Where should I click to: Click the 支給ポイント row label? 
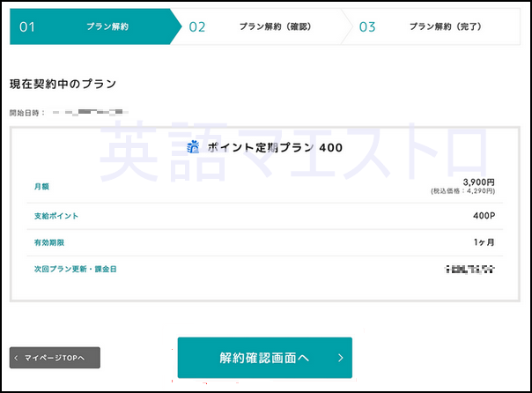click(53, 216)
